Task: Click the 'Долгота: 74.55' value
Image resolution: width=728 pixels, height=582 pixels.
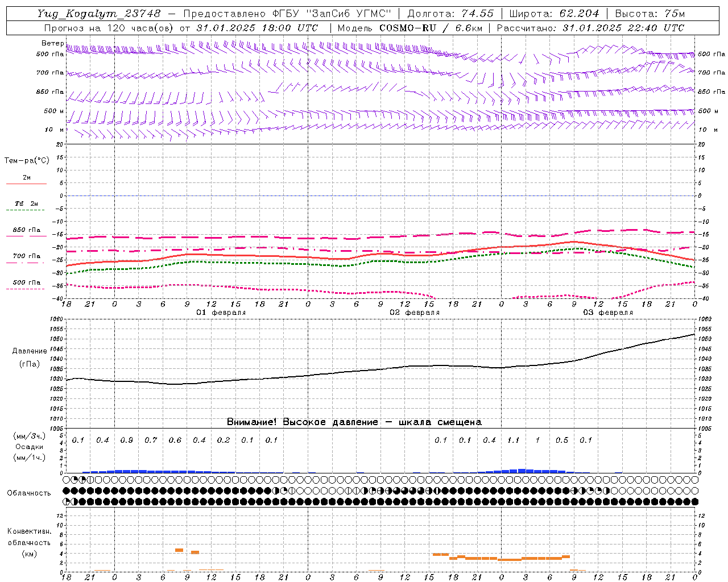Action: (450, 14)
